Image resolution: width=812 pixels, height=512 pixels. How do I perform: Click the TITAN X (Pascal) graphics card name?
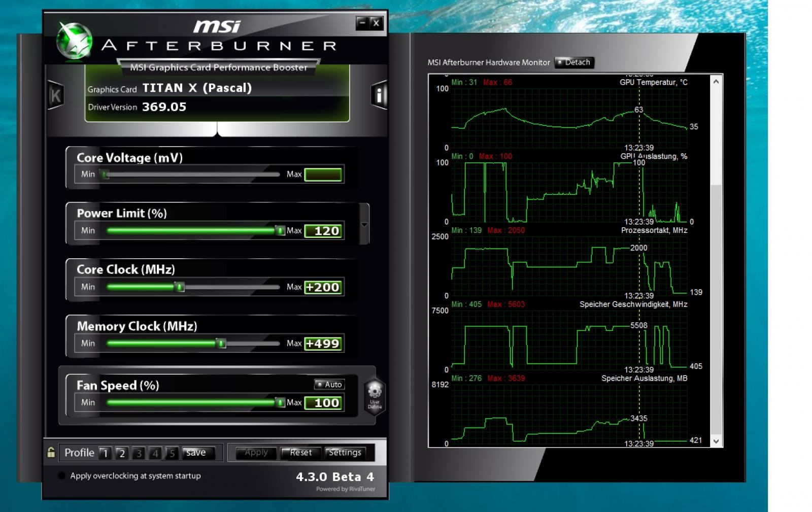coord(197,88)
